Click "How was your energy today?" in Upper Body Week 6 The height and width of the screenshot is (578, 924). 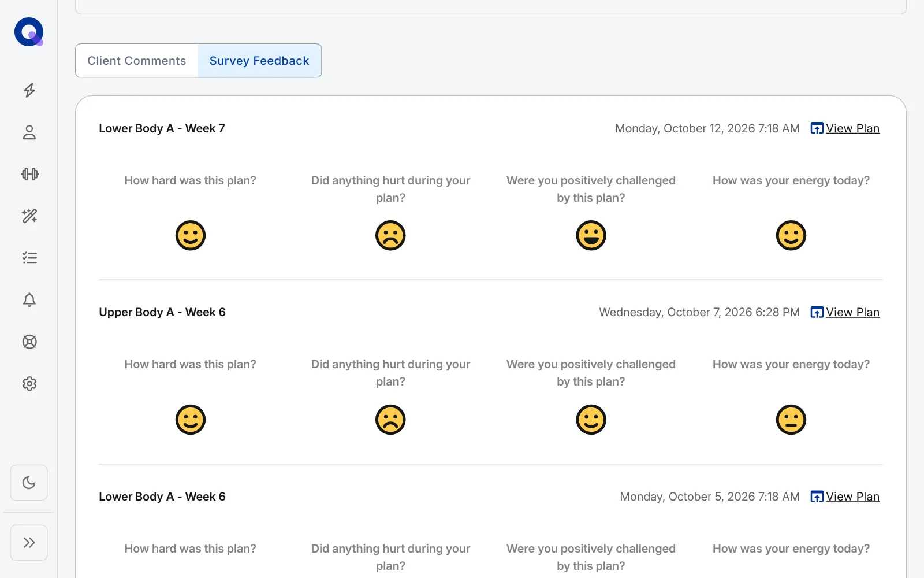[791, 364]
